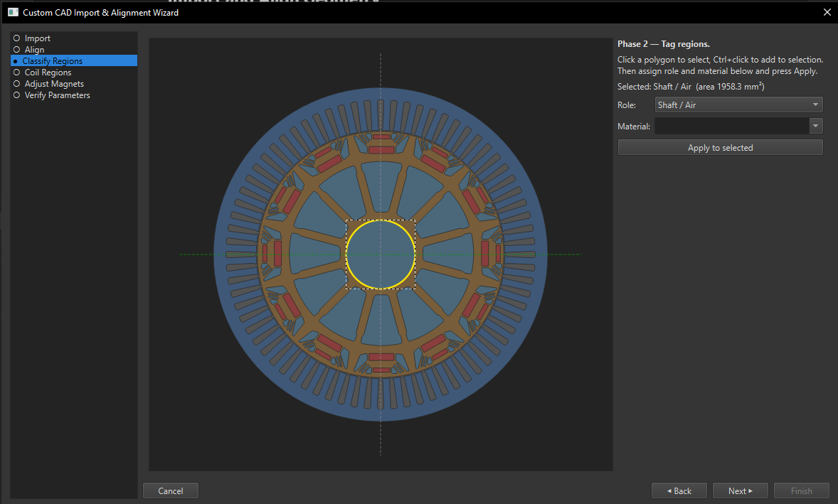Image resolution: width=838 pixels, height=504 pixels.
Task: Click the Phase 2 — Tag regions heading
Action: (663, 44)
